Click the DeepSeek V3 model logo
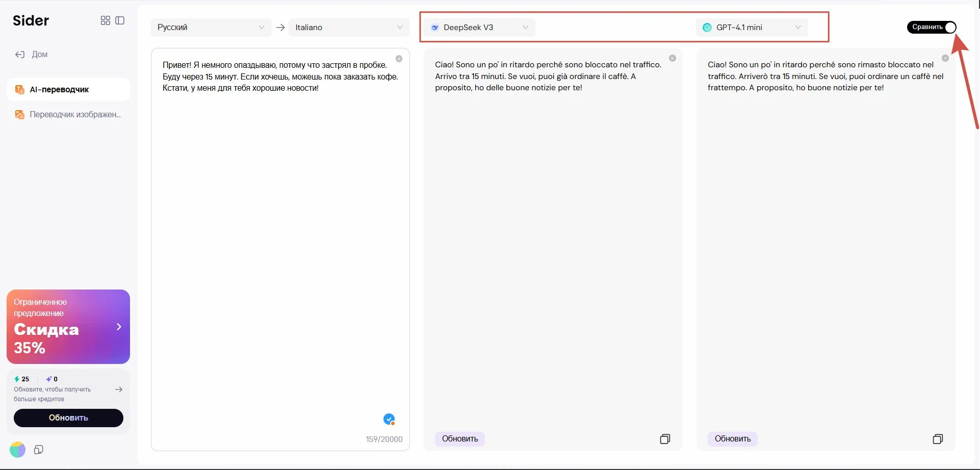This screenshot has height=470, width=980. pyautogui.click(x=435, y=28)
